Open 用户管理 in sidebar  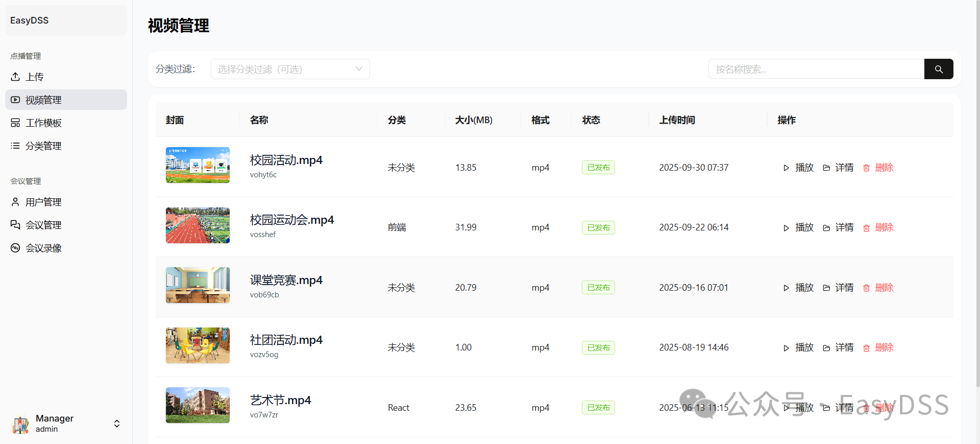coord(43,202)
